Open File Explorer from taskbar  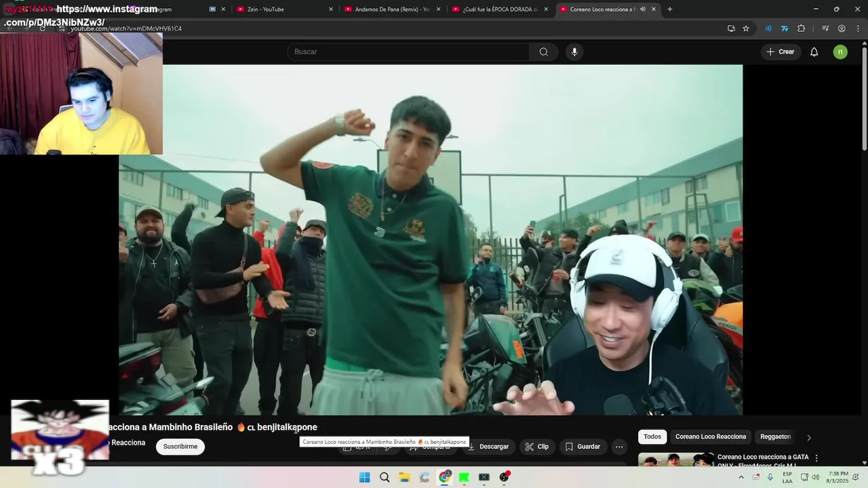(x=404, y=477)
